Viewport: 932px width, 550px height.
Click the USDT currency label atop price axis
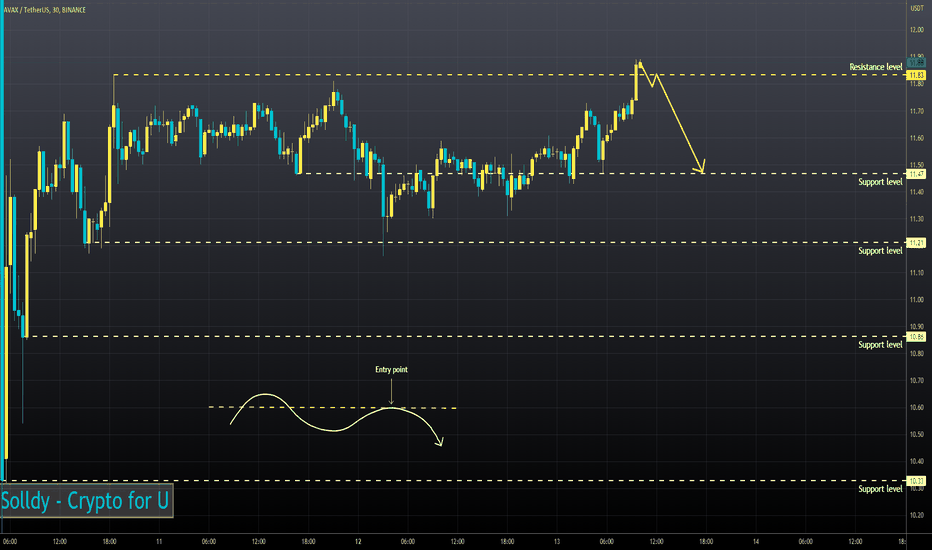917,8
